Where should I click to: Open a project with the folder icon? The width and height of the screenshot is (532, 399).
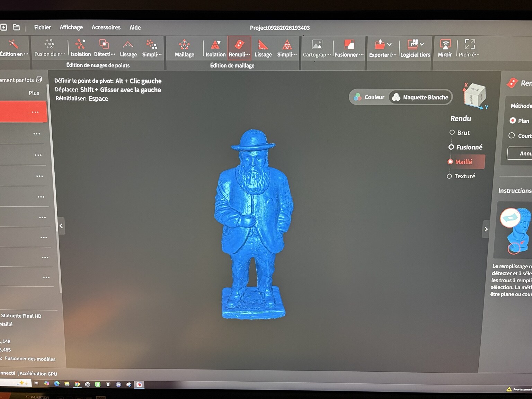pos(16,27)
